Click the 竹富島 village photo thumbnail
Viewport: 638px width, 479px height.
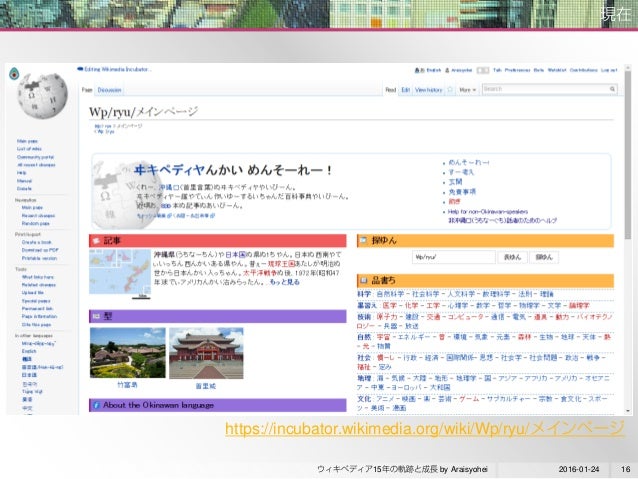coord(128,353)
